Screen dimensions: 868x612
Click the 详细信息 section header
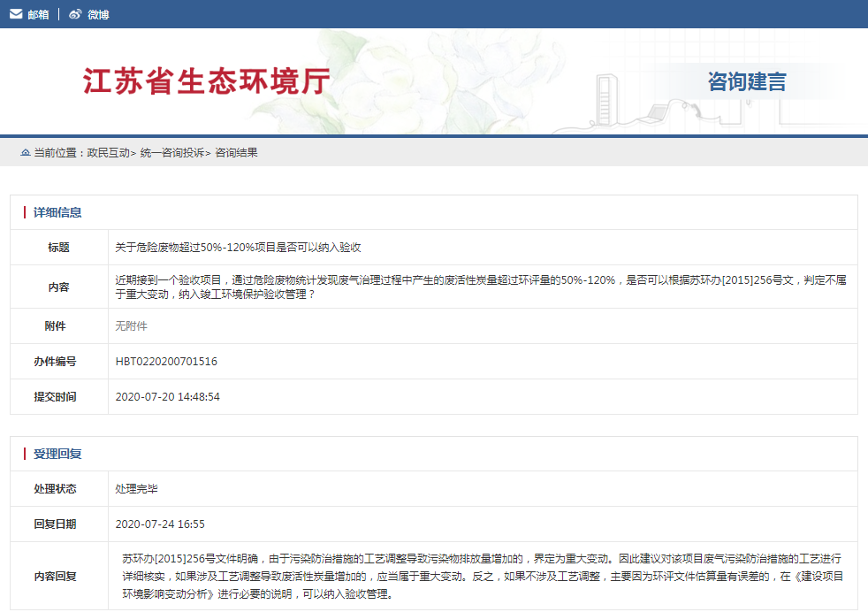pyautogui.click(x=57, y=210)
